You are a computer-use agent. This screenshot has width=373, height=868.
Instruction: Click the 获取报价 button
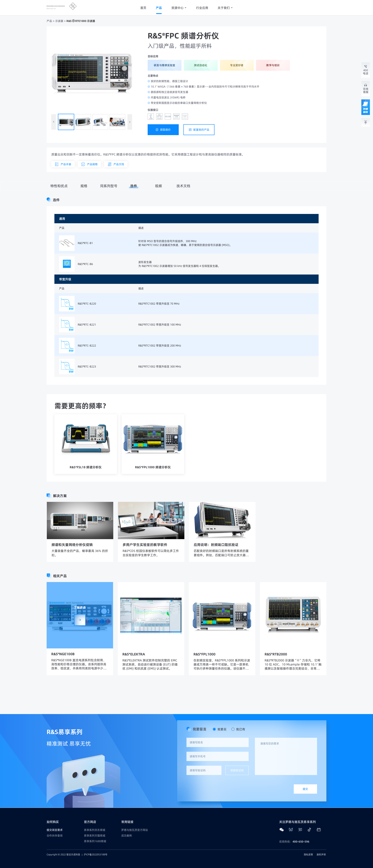point(163,130)
